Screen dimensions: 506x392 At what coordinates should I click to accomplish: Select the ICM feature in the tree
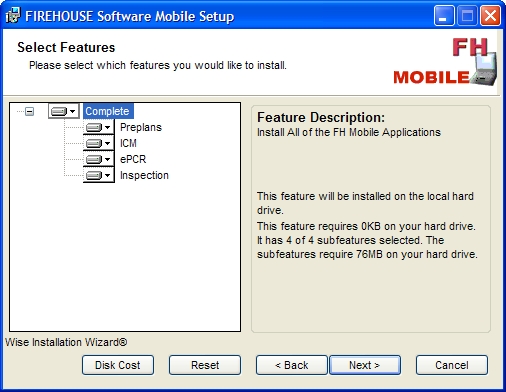pos(128,143)
